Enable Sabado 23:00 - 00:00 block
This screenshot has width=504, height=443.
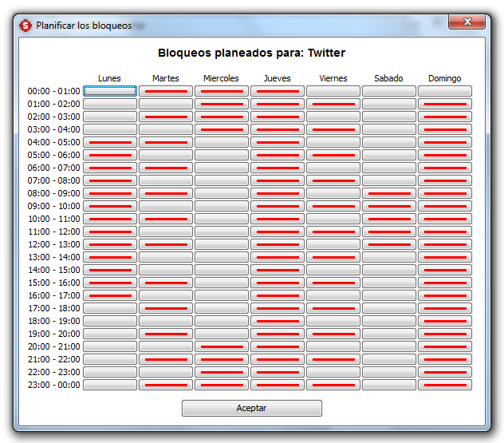click(389, 385)
